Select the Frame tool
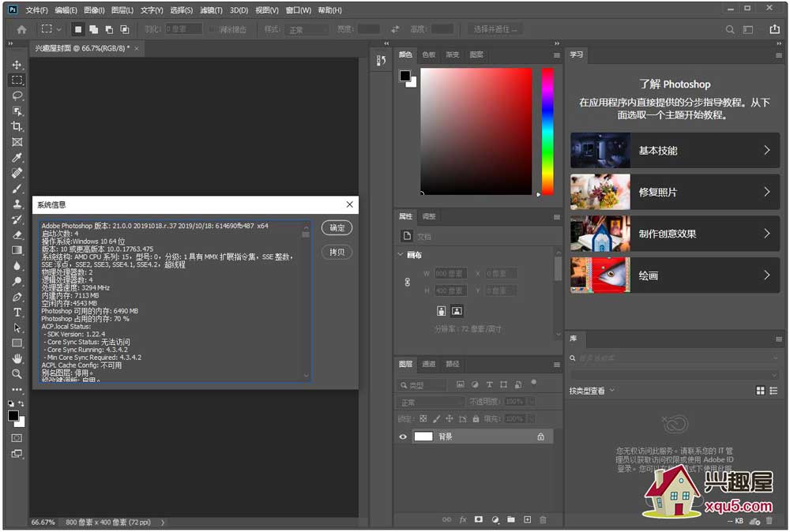Screen dimensions: 790x532 click(17, 142)
